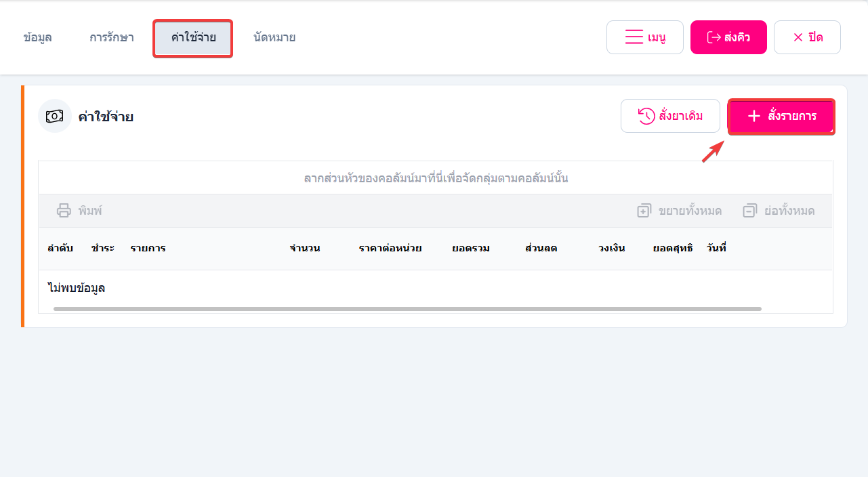
Task: Click the วงเงิน column header
Action: pyautogui.click(x=612, y=248)
